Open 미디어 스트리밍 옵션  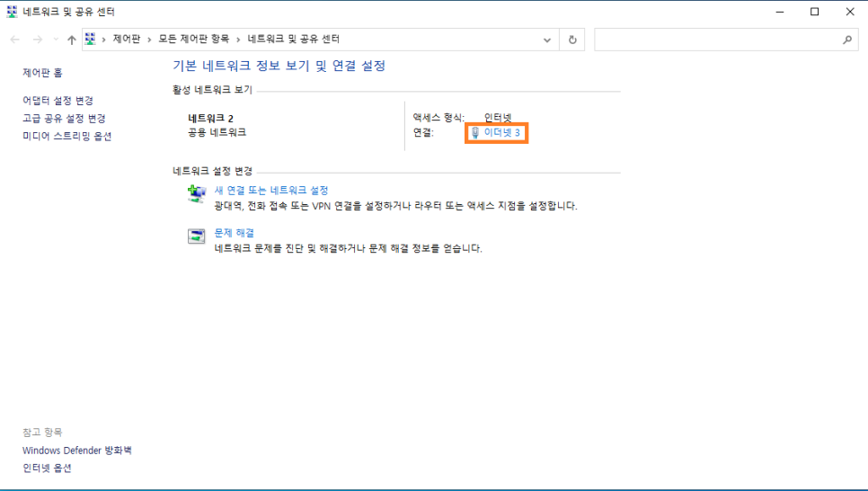tap(67, 136)
